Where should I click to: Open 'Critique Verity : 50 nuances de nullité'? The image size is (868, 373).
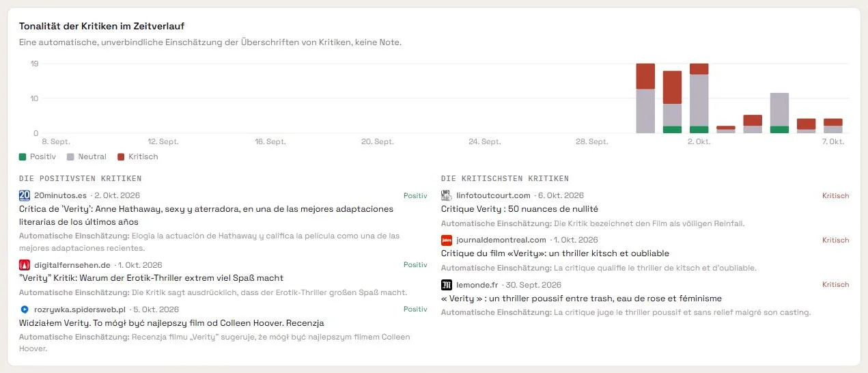pos(520,209)
